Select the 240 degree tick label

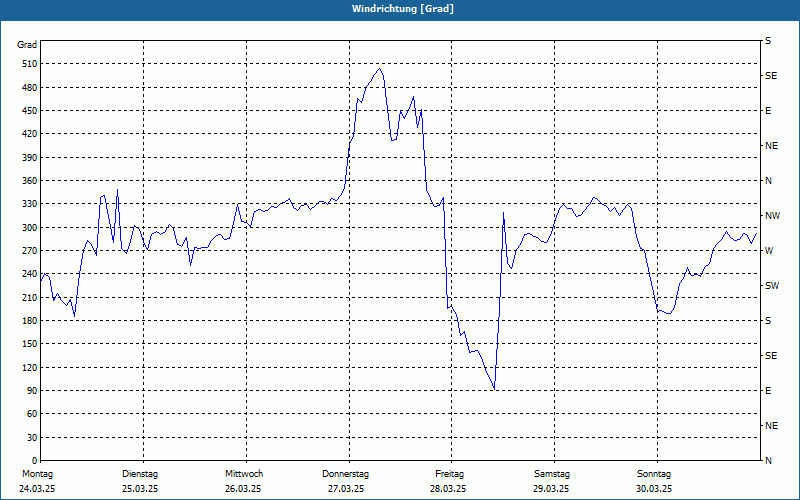click(x=30, y=274)
